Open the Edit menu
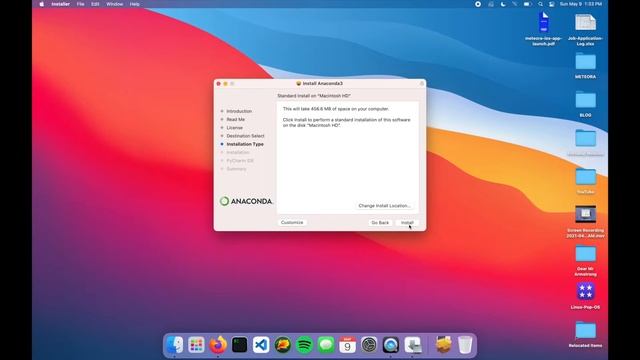The image size is (640, 360). (95, 4)
